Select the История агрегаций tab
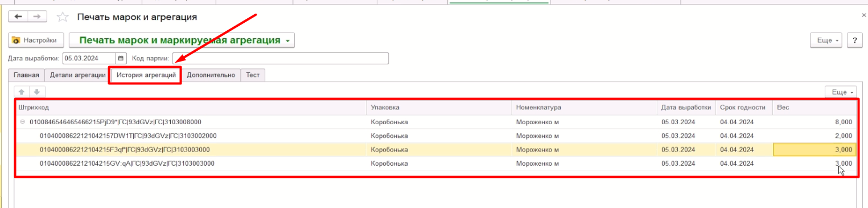868x208 pixels. [x=146, y=75]
